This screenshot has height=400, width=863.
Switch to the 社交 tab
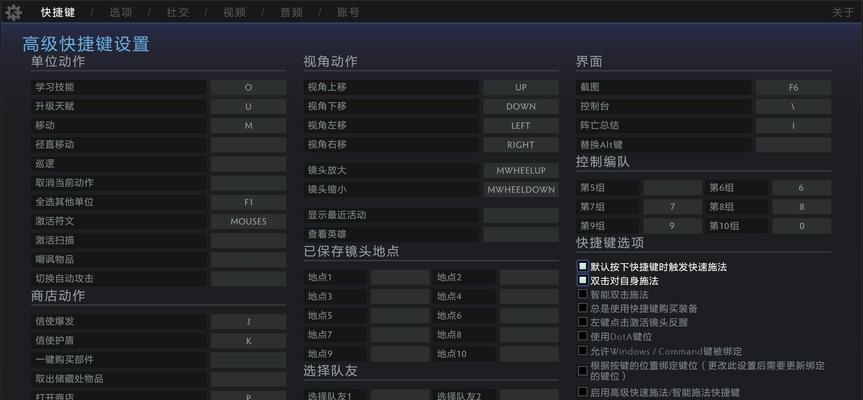click(178, 12)
